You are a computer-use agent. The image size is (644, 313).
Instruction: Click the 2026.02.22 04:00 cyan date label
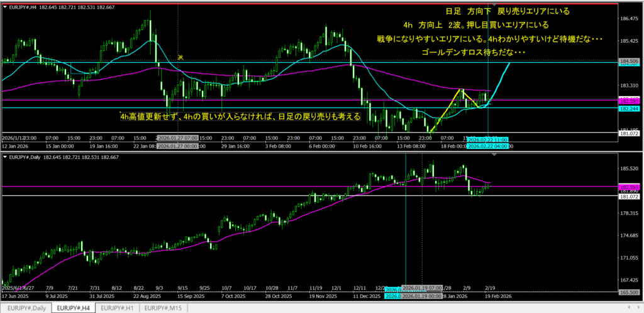point(491,146)
